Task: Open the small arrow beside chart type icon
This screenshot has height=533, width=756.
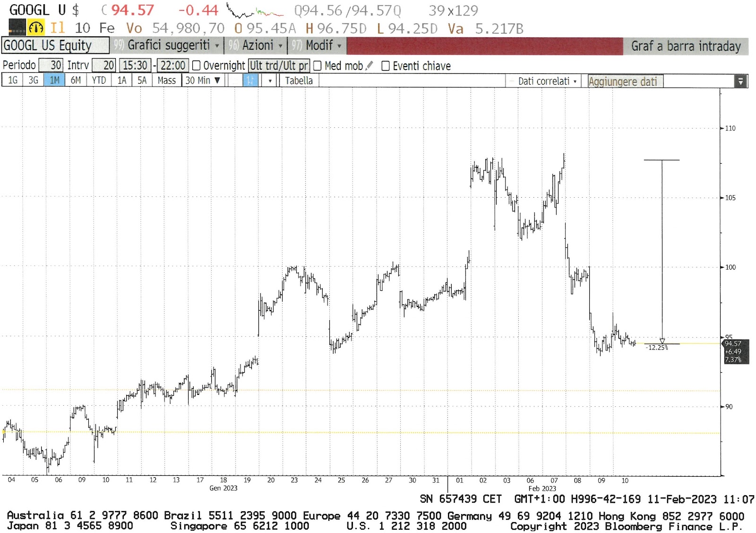Action: (270, 81)
